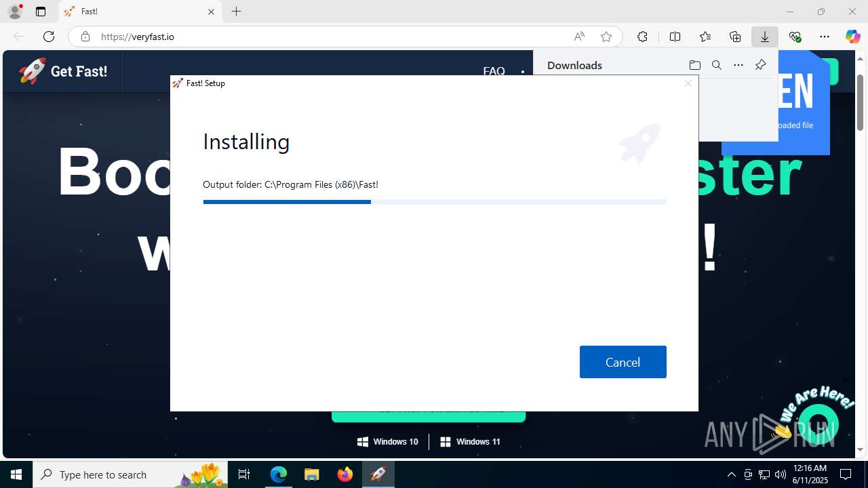Click the Windows 11 label

pyautogui.click(x=471, y=441)
